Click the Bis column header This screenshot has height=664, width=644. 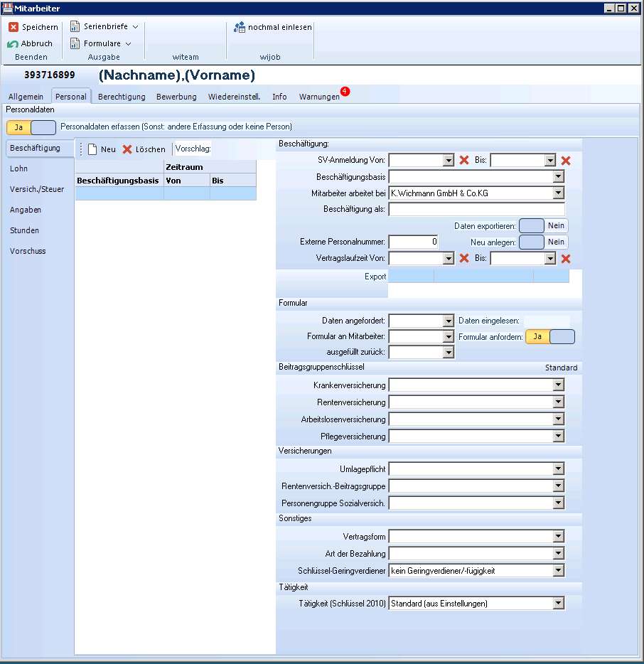(233, 181)
